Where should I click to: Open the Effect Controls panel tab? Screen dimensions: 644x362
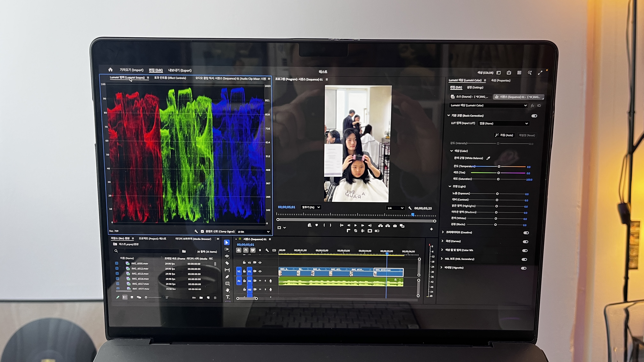pos(170,78)
